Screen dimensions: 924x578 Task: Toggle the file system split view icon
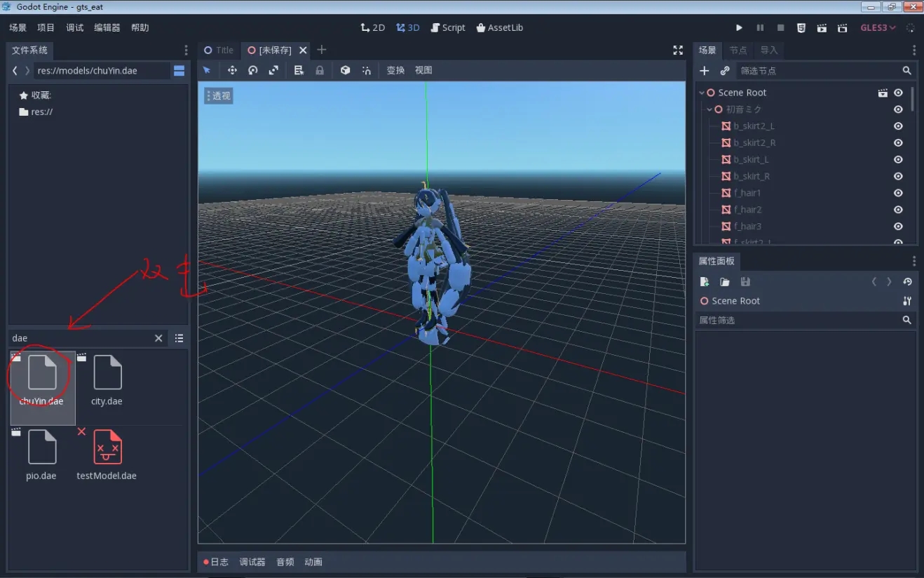pos(179,71)
